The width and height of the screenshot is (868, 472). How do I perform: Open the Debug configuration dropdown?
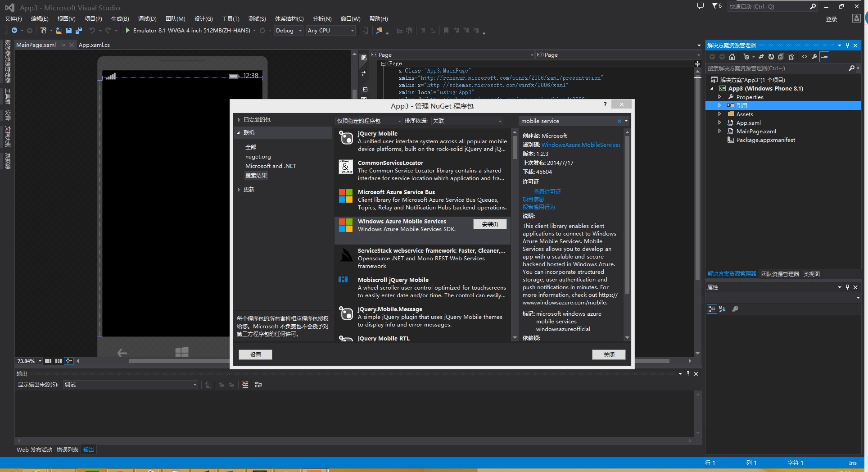(x=288, y=31)
